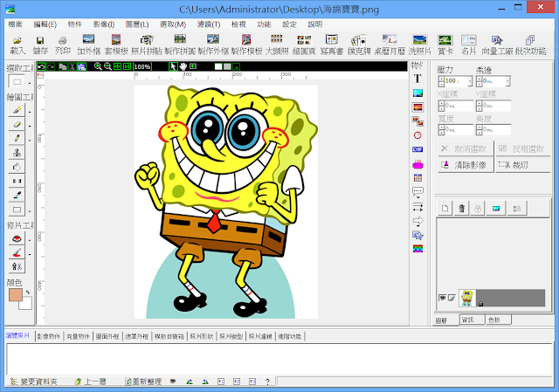The width and height of the screenshot is (559, 392).
Task: Select the brush drawing tool
Action: point(17,110)
